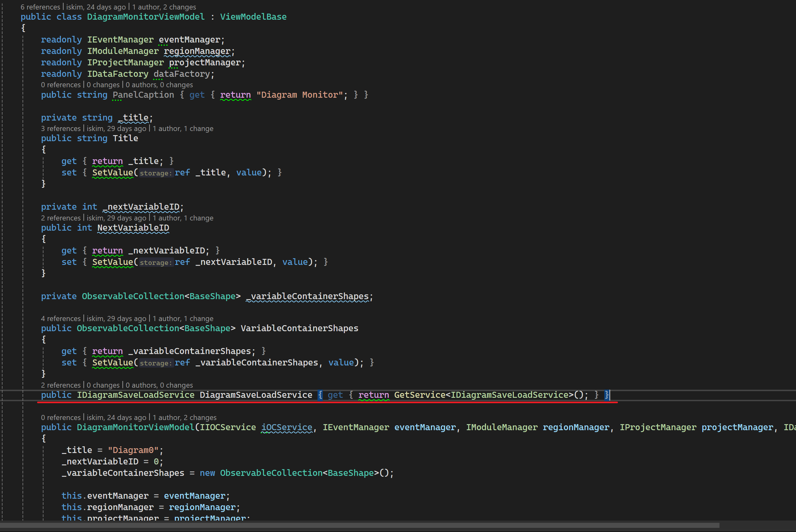
Task: Click 'iskim, 29 days ago' above the Title property
Action: click(116, 128)
